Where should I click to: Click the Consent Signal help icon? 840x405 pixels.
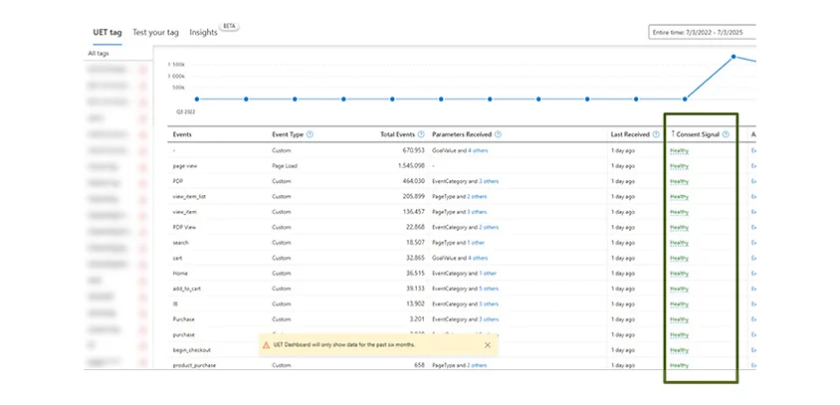point(726,134)
